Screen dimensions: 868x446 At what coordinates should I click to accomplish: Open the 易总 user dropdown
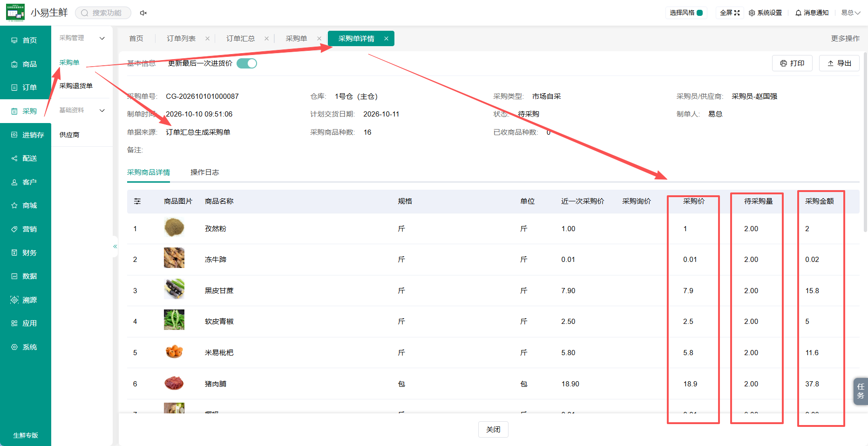click(x=850, y=13)
